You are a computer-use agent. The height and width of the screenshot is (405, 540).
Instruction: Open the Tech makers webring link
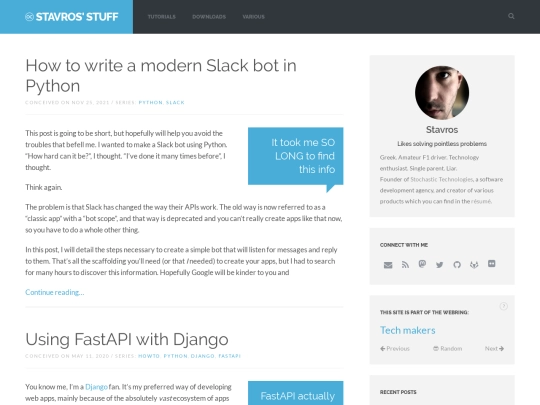[x=408, y=330]
